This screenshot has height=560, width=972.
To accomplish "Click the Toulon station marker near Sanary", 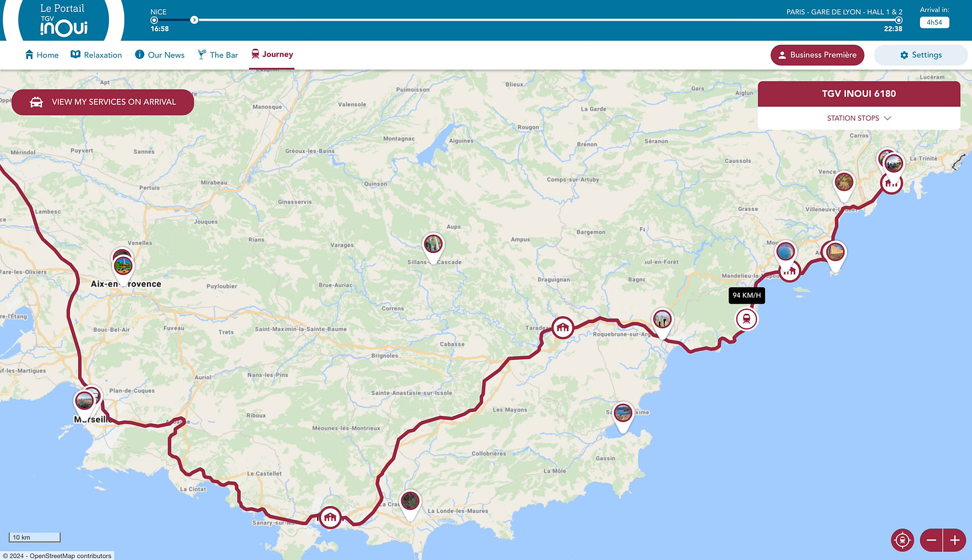I will tap(330, 517).
